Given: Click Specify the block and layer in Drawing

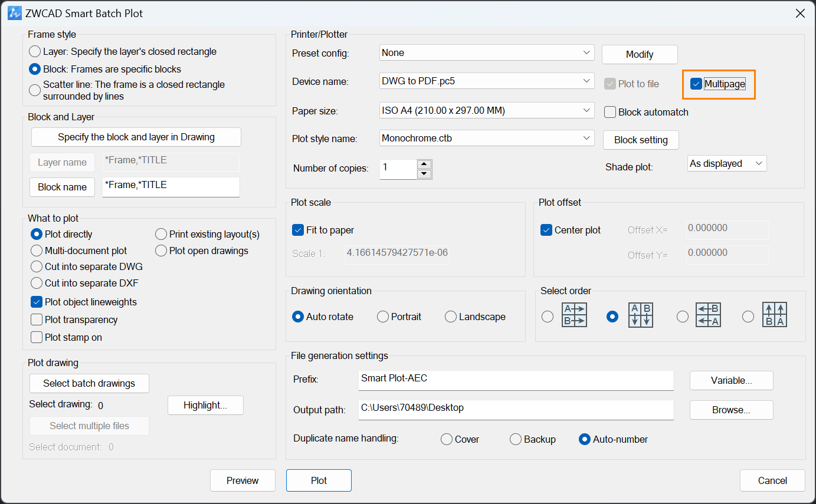Looking at the screenshot, I should [x=136, y=137].
